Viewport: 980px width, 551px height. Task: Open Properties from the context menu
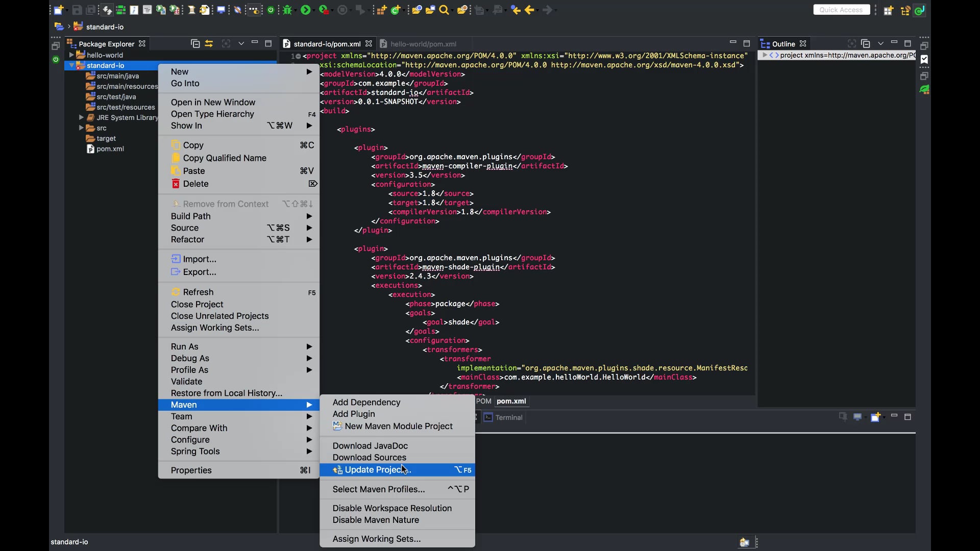[x=191, y=470]
